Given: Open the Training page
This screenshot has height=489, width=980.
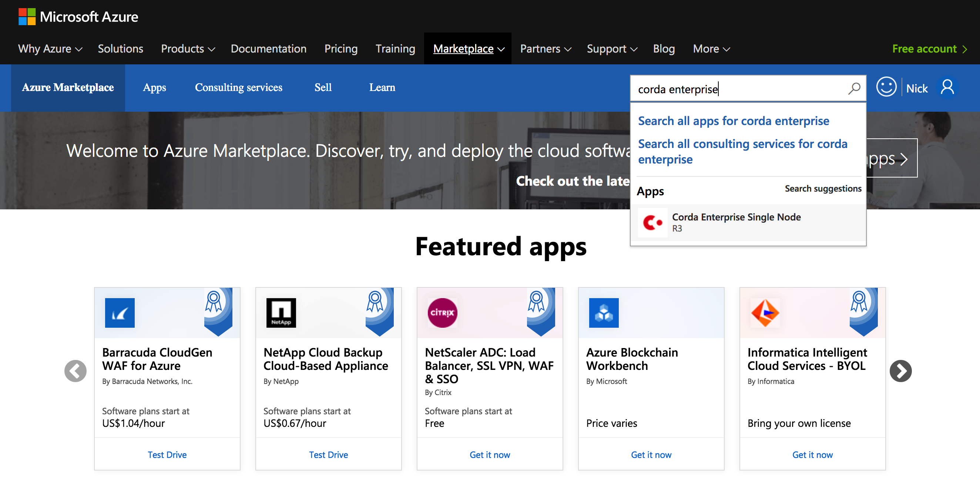Looking at the screenshot, I should coord(395,49).
